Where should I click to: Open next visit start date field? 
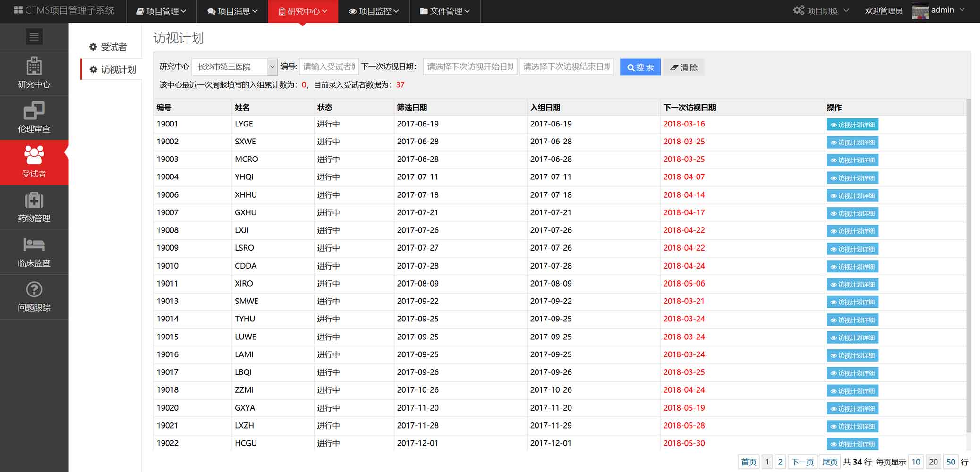pyautogui.click(x=470, y=67)
